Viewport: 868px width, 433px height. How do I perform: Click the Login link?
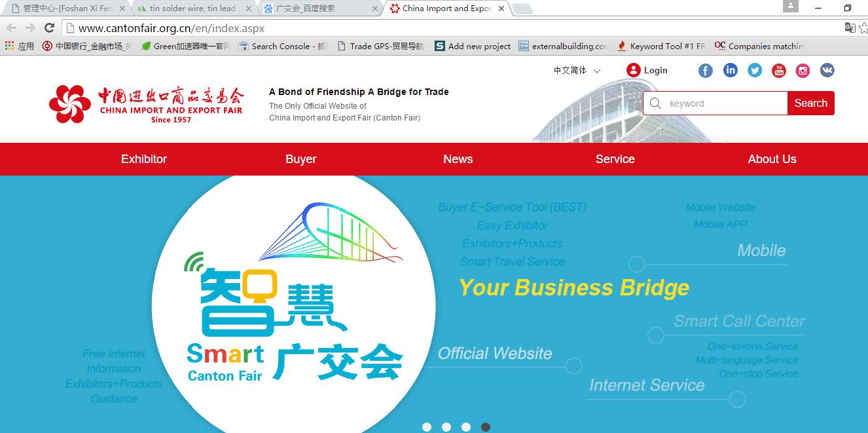[656, 70]
